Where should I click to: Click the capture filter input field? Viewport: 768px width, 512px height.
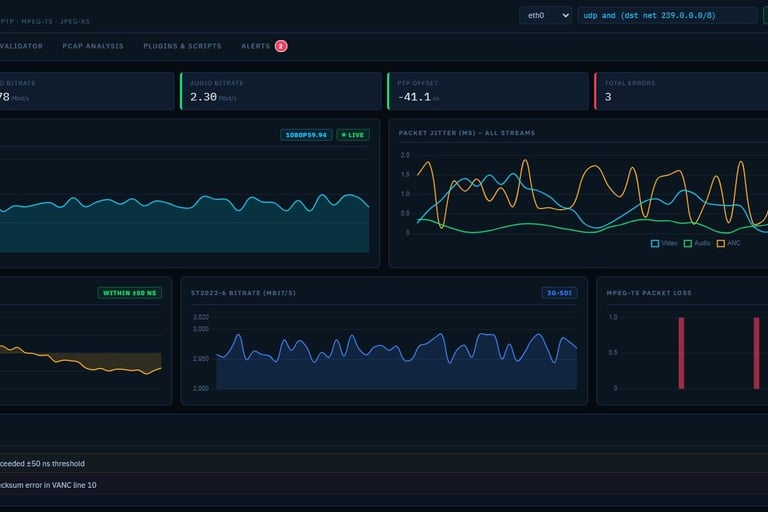[x=667, y=16]
